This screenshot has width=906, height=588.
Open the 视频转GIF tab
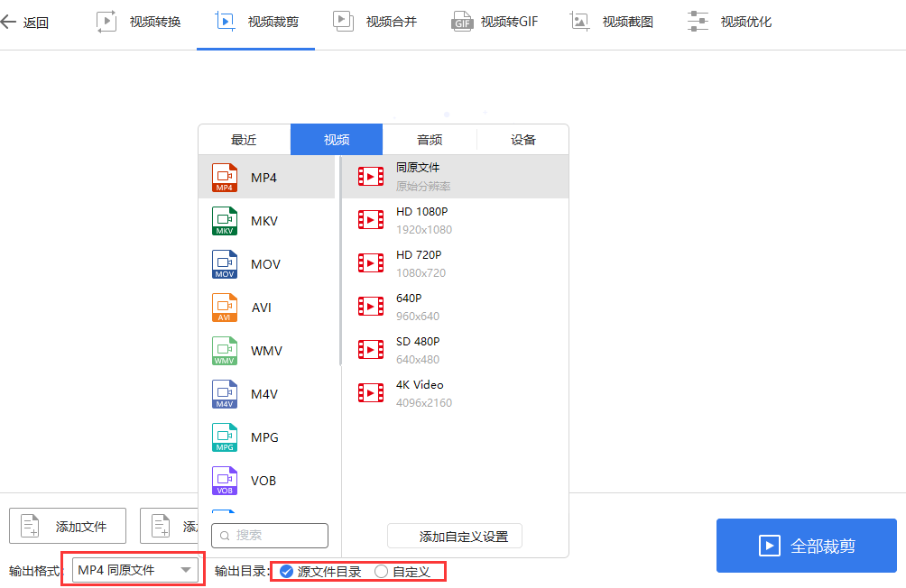494,22
